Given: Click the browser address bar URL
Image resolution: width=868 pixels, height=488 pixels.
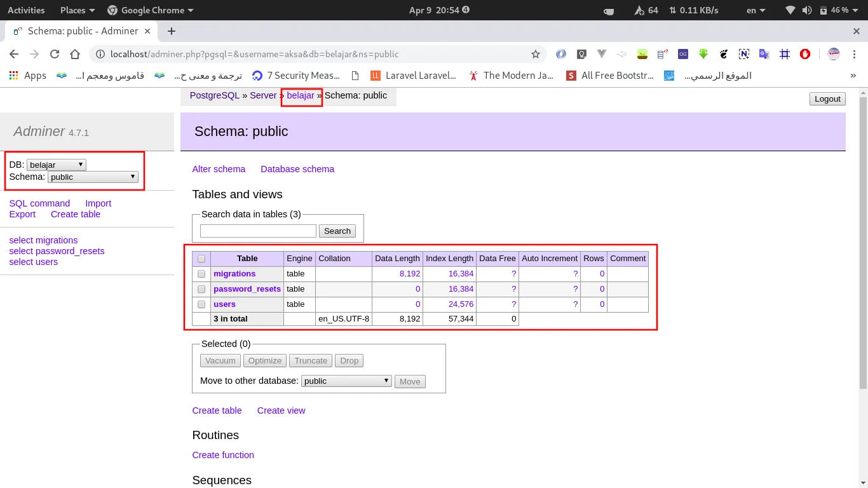Looking at the screenshot, I should [x=254, y=54].
